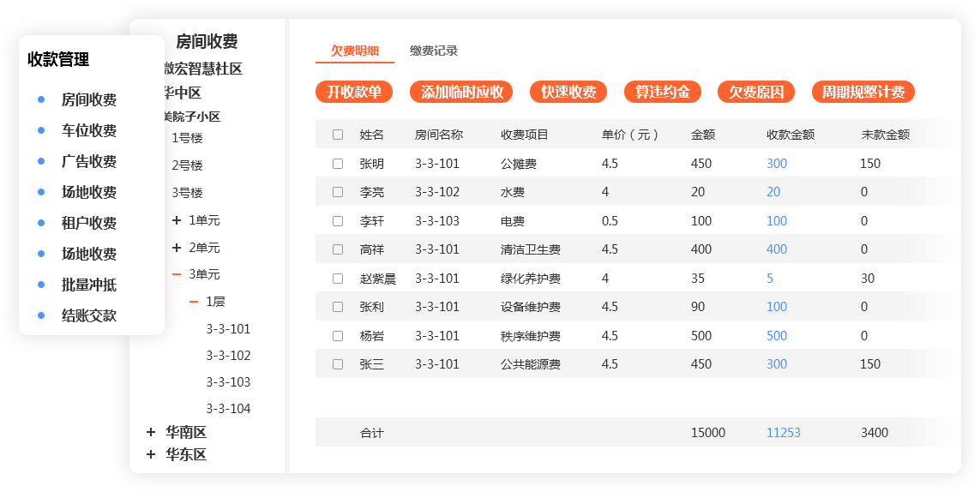Viewport: 980px width, 492px height.
Task: Click the 快速收费 button
Action: [568, 92]
